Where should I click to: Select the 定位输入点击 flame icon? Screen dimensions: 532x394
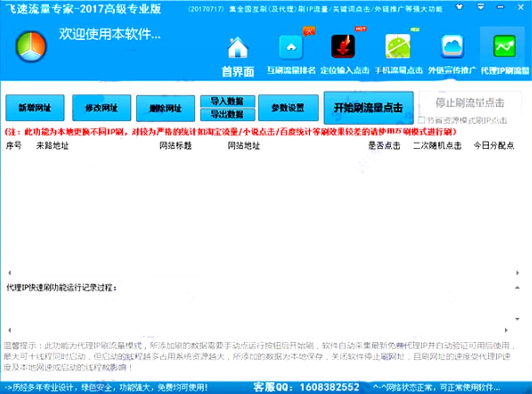click(343, 46)
